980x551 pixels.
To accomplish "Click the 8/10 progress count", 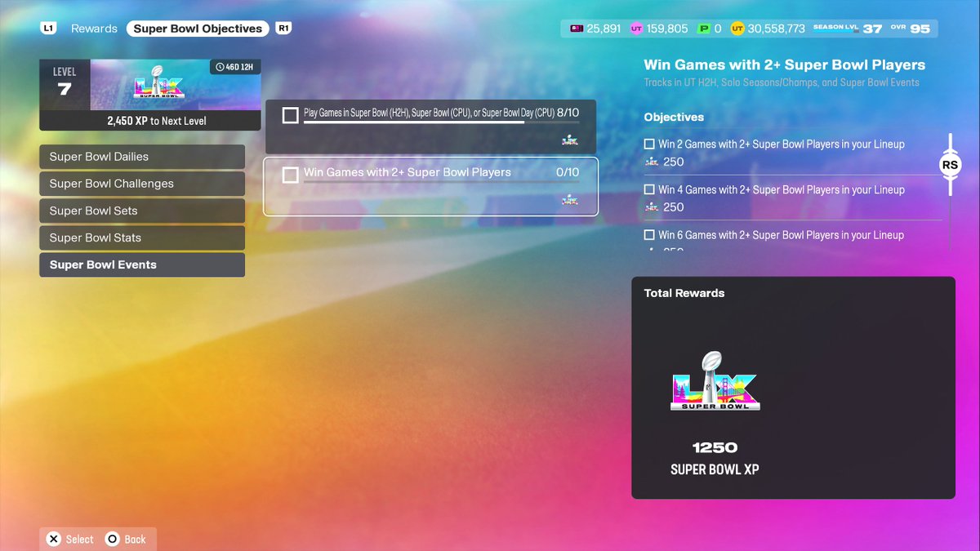I will click(568, 113).
